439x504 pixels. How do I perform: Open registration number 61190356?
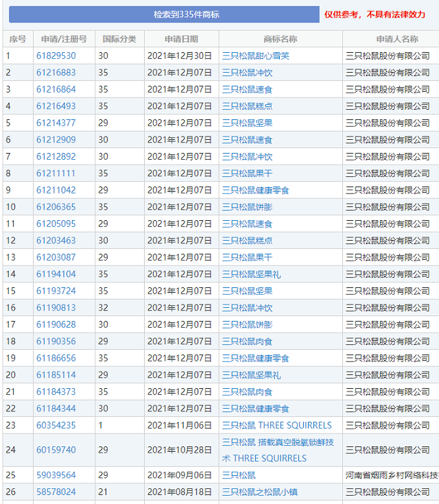coord(56,341)
